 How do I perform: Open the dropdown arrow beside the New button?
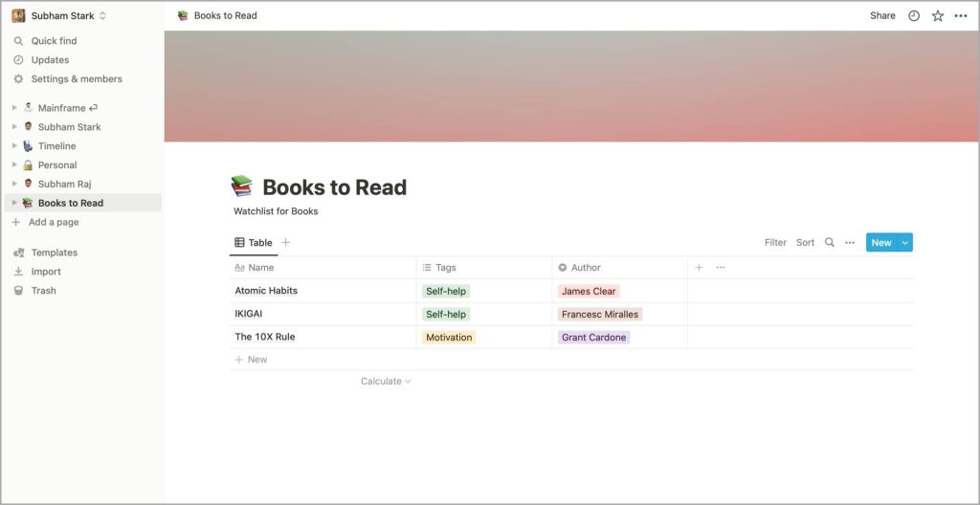click(x=905, y=243)
